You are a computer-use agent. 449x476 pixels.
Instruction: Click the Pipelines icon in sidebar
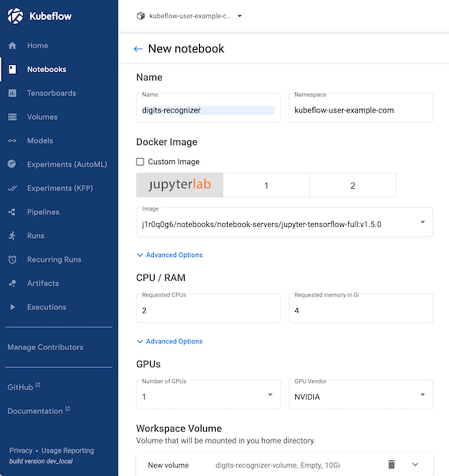point(12,212)
